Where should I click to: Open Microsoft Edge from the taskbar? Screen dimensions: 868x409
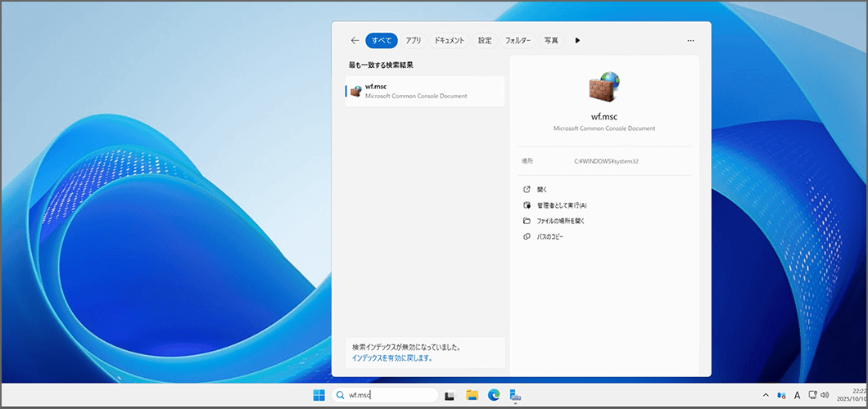point(494,395)
